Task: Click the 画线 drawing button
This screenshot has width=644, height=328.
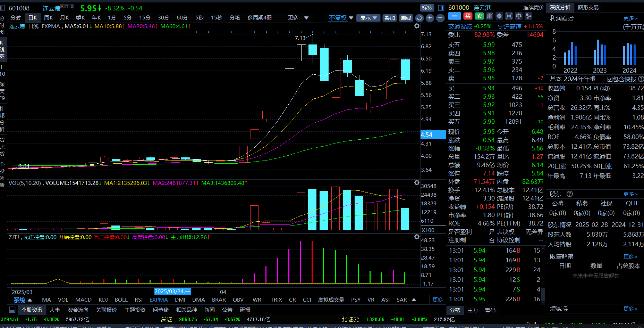Action: click(x=406, y=18)
